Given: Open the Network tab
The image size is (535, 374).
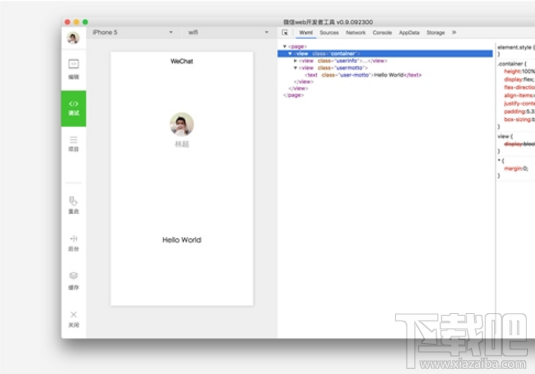Looking at the screenshot, I should click(x=356, y=33).
